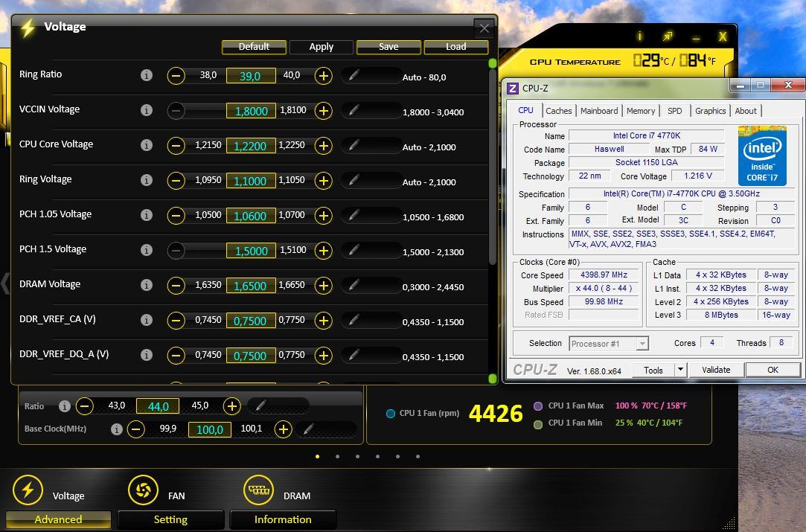Show DDR_VREF_CA info
Image resolution: width=806 pixels, height=532 pixels.
pos(147,320)
